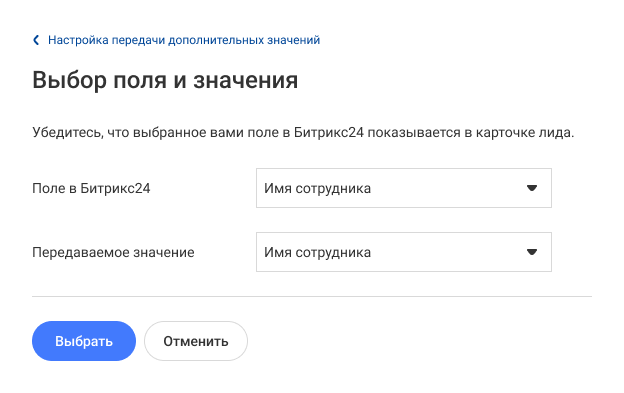Click the arrow of the Поле в Битрикс24 combo box
Viewport: 624px width, 393px height.
coord(532,188)
